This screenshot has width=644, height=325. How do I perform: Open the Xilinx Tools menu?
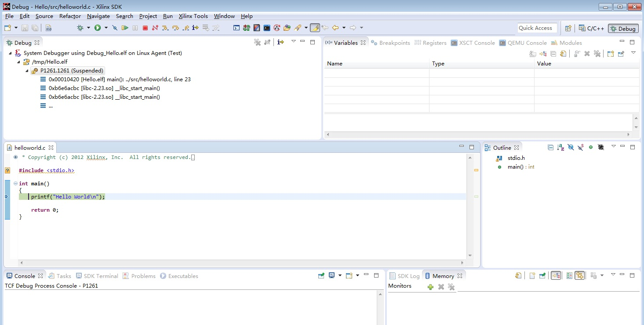coord(193,16)
